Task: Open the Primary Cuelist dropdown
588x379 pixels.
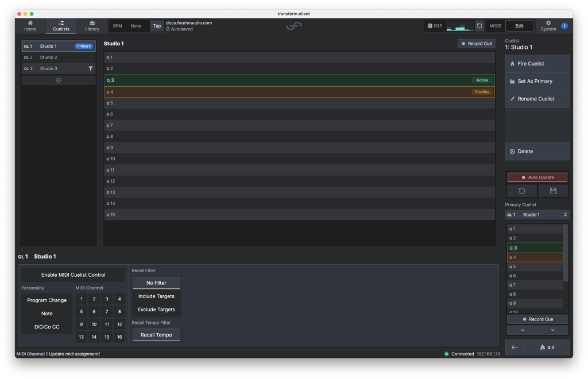Action: pos(537,215)
